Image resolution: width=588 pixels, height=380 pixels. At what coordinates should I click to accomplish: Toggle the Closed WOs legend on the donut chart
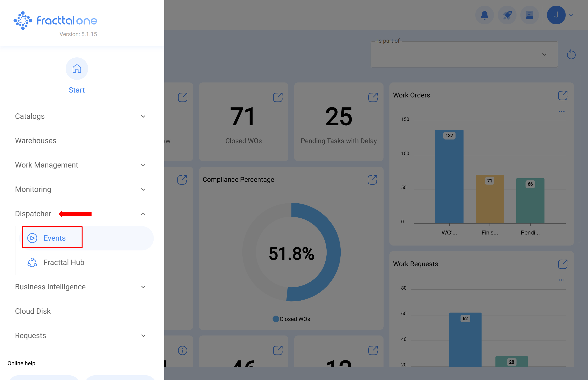(291, 319)
